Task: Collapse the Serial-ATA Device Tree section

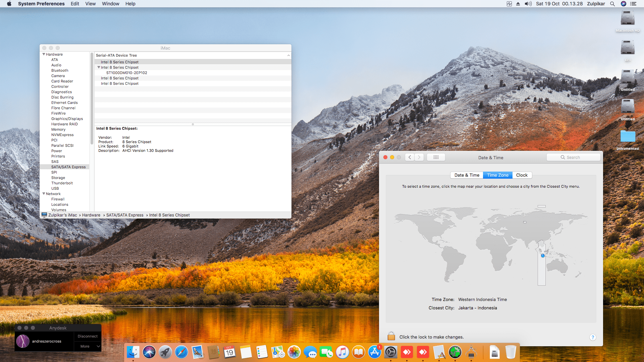Action: pos(288,55)
